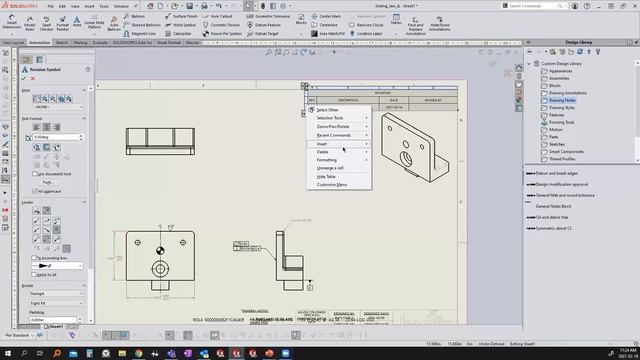Select right text alignment button
640x360 pixels.
(x=57, y=127)
